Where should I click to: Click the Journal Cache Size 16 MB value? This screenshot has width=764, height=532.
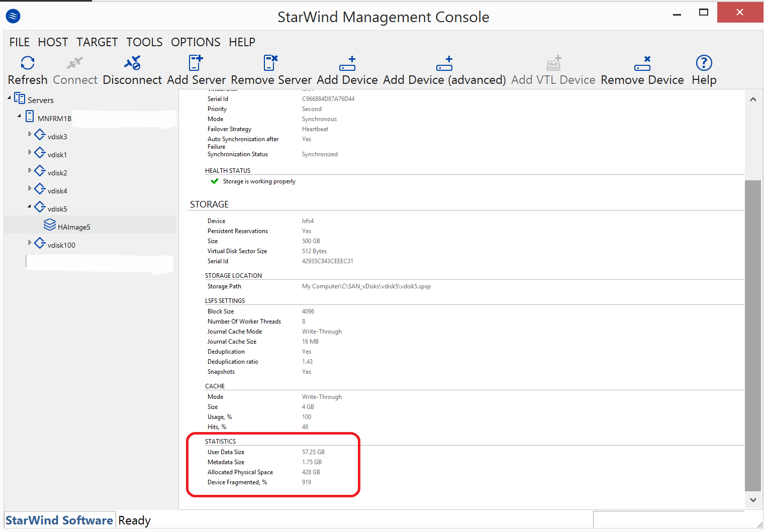coord(310,342)
